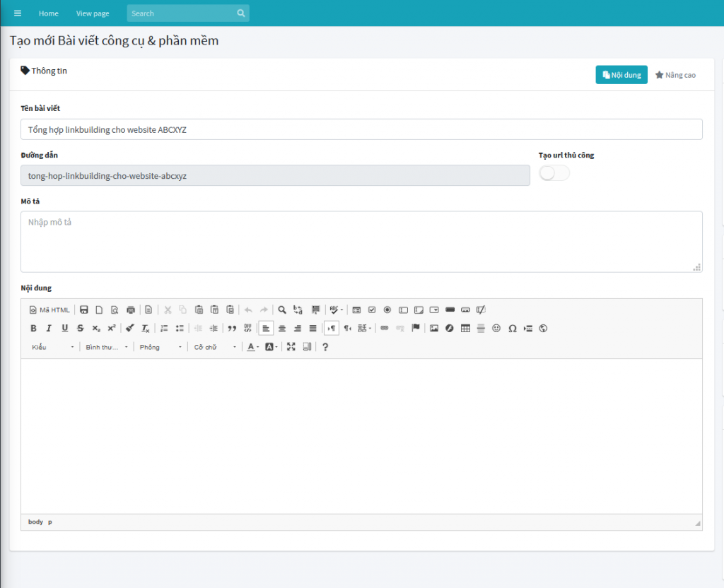This screenshot has height=588, width=724.
Task: Click the search magnifier icon
Action: pyautogui.click(x=241, y=13)
